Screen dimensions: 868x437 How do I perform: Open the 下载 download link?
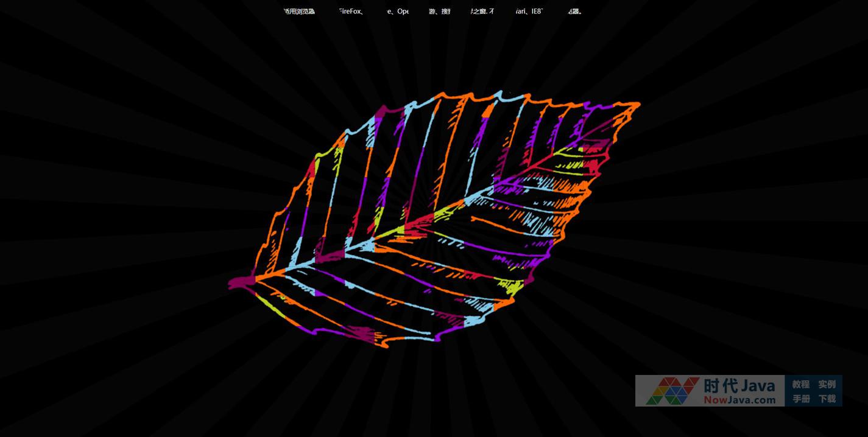(x=827, y=399)
